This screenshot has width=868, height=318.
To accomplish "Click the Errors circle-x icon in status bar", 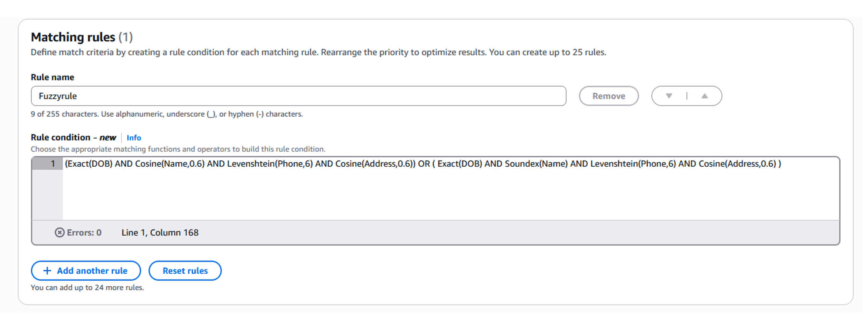I will 59,233.
